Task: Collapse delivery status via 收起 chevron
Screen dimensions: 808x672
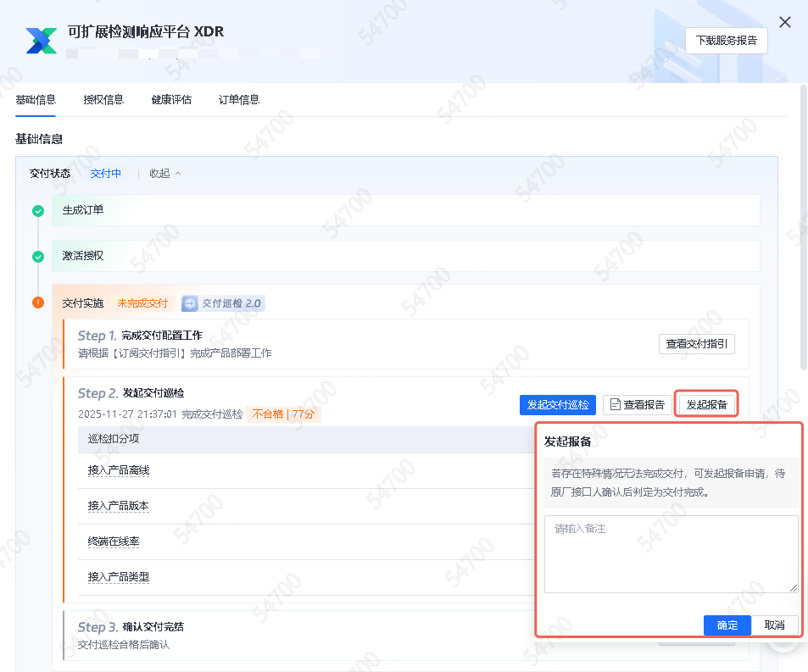Action: coord(178,174)
